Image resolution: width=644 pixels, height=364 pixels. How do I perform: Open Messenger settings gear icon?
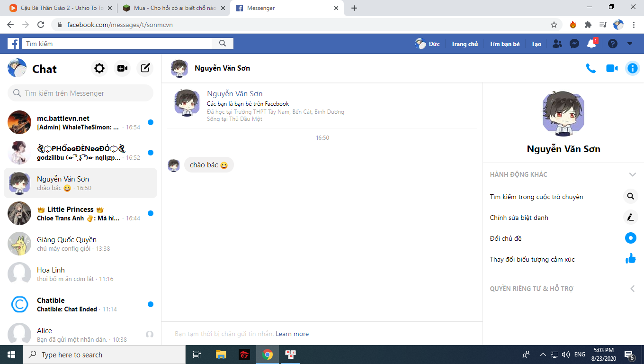[x=99, y=69]
